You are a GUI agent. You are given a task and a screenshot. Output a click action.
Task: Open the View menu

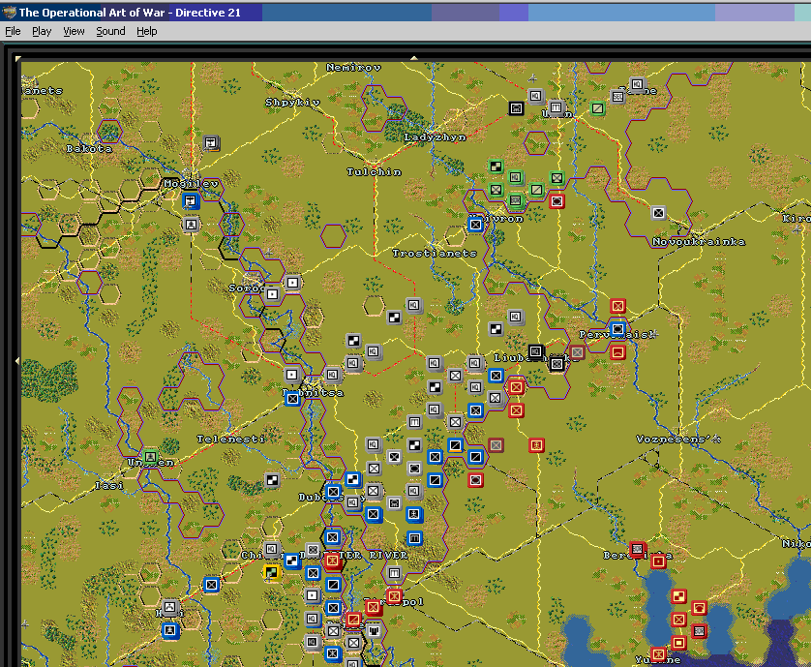pos(74,31)
